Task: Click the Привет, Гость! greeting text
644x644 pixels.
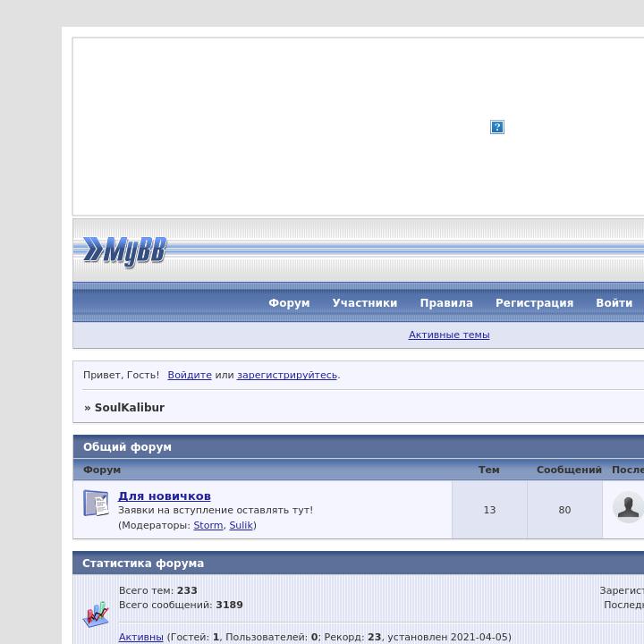Action: (x=121, y=375)
